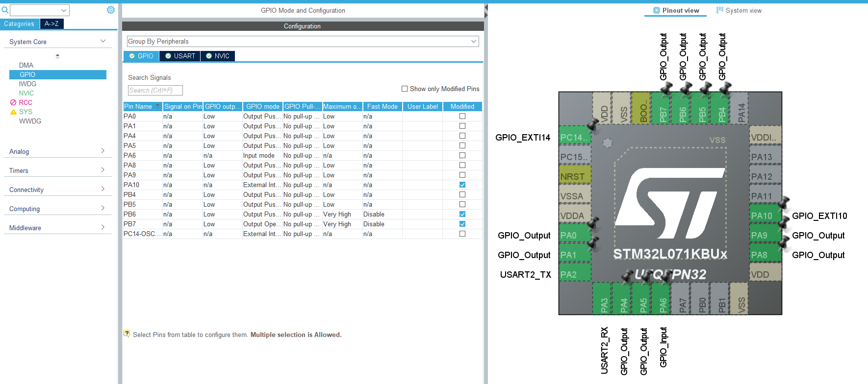Select WWDG in System Core list
This screenshot has width=868, height=384.
click(x=30, y=121)
